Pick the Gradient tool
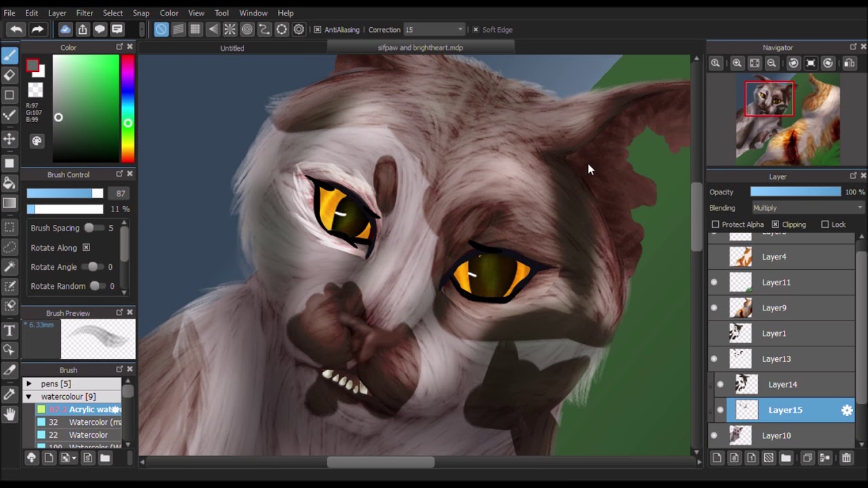Screen dimensions: 868x488 click(x=9, y=203)
